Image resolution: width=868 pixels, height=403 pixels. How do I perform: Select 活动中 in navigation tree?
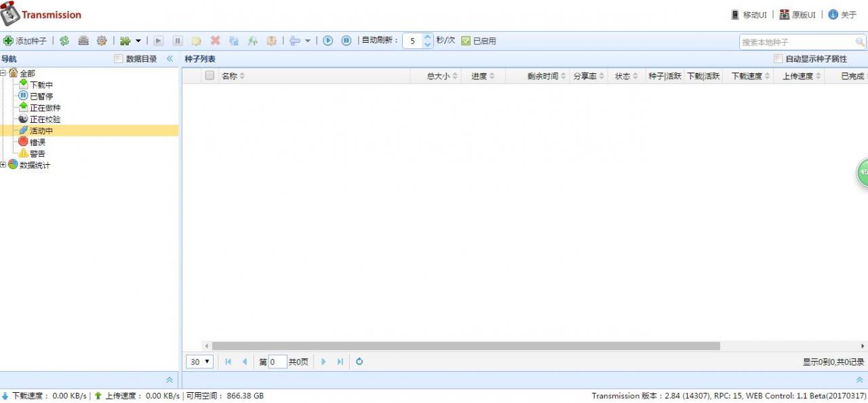41,131
